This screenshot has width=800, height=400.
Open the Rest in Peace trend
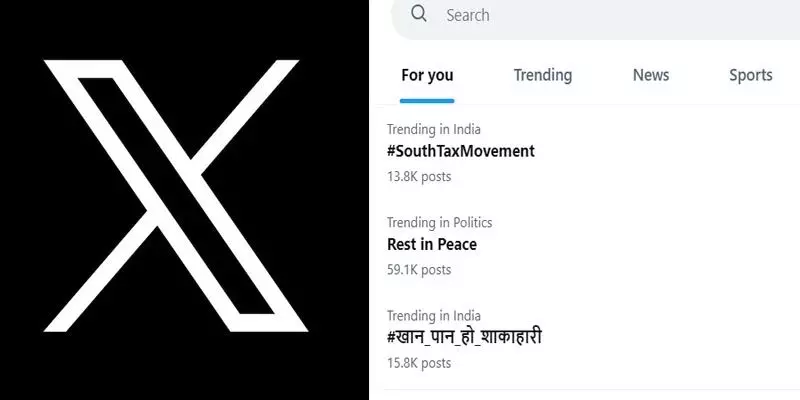coord(432,244)
